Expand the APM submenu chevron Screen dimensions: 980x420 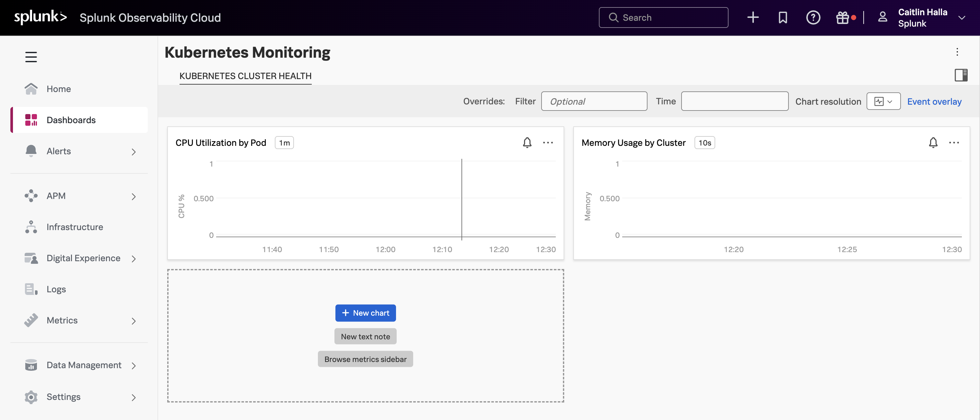pyautogui.click(x=134, y=197)
